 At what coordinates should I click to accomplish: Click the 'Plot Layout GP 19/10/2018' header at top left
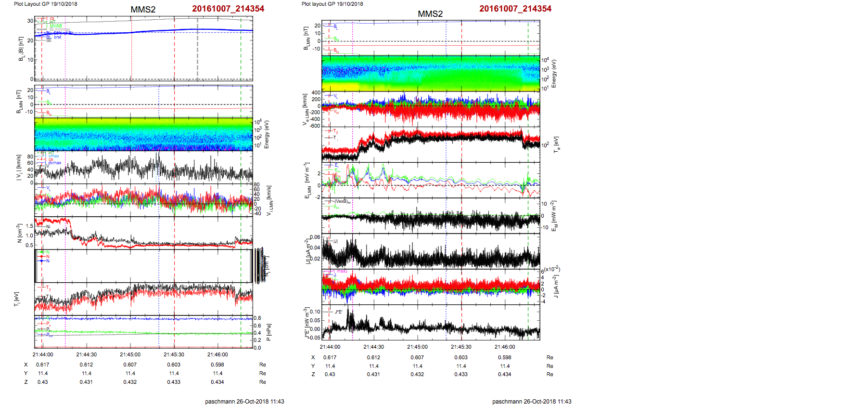45,4
